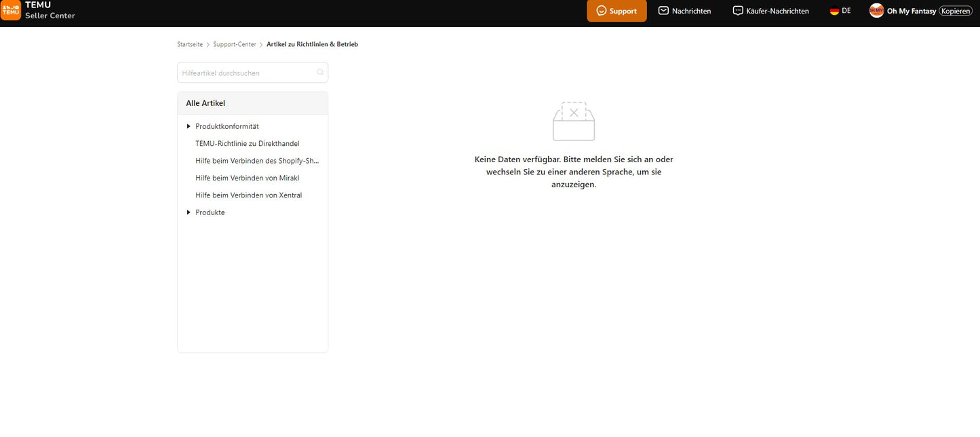Click the current breadcrumb Artikel zu Richtlinien & Betrieb
The height and width of the screenshot is (437, 980).
click(312, 44)
